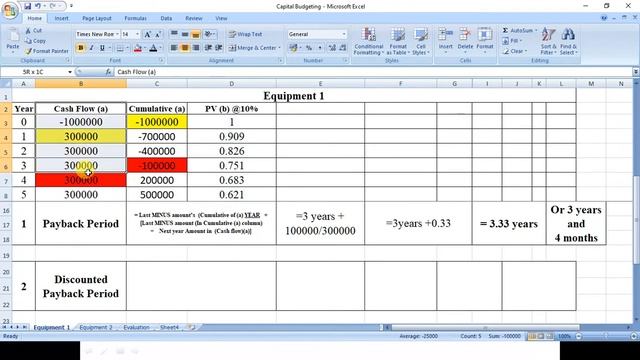Click the Insert Worksheet tab icon

191,327
